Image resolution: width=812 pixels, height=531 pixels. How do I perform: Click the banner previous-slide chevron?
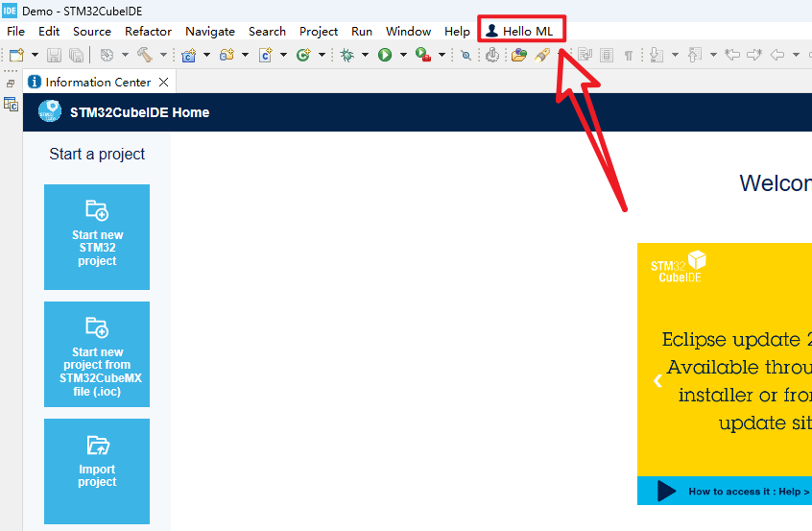point(657,381)
